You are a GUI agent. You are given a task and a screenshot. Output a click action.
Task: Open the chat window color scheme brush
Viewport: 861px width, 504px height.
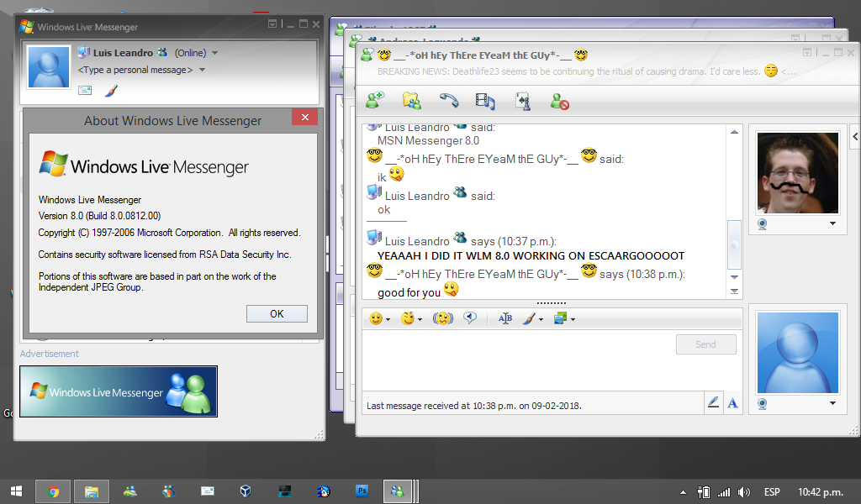tap(529, 318)
